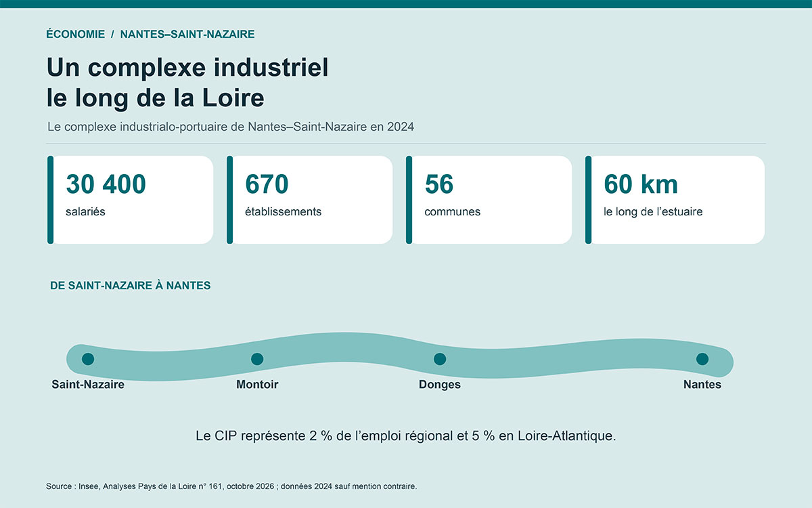The height and width of the screenshot is (508, 812).
Task: Select the "670" figure
Action: (x=267, y=184)
